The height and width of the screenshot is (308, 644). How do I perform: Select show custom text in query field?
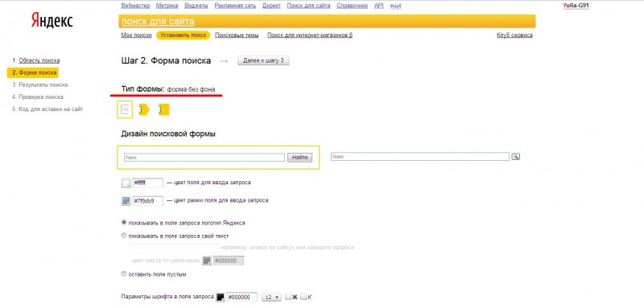click(x=124, y=236)
